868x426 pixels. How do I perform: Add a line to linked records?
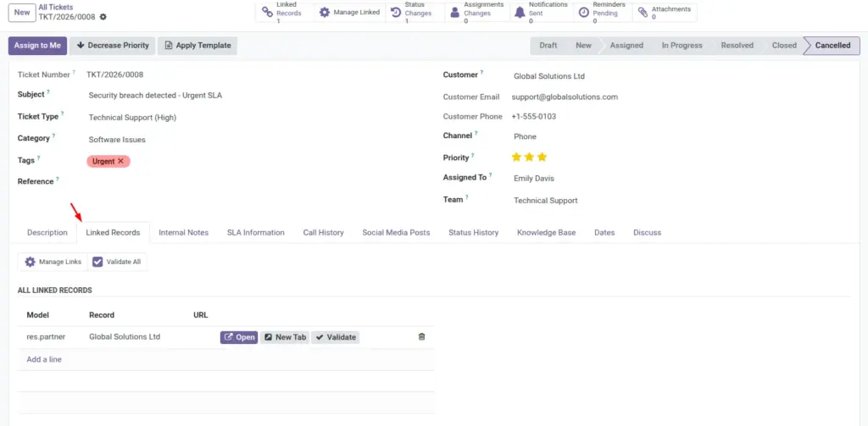coord(44,359)
